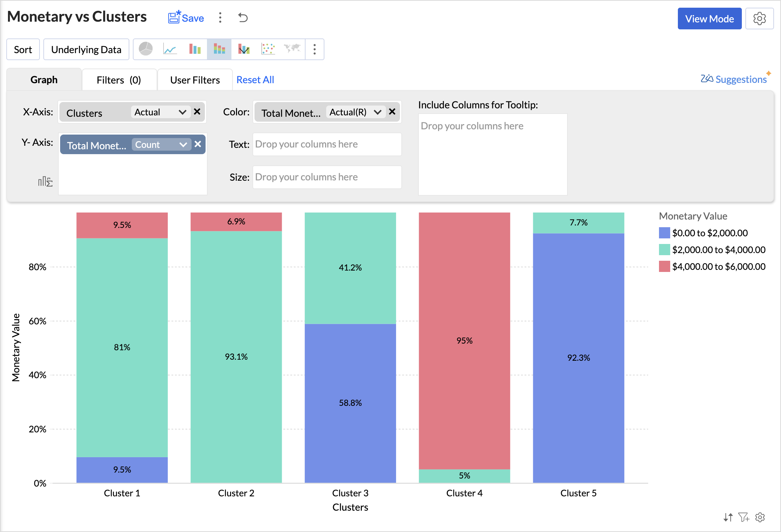This screenshot has width=781, height=532.
Task: Remove Total Monetary from Color shelf
Action: coord(392,112)
